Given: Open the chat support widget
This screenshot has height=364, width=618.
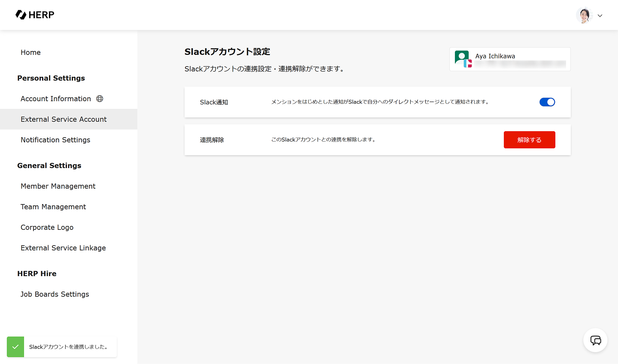Looking at the screenshot, I should [595, 340].
